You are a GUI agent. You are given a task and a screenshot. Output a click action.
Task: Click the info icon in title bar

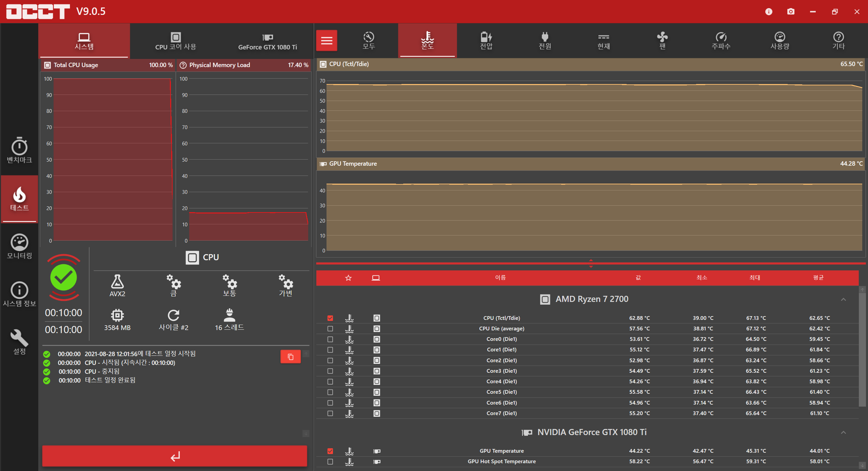(x=769, y=12)
